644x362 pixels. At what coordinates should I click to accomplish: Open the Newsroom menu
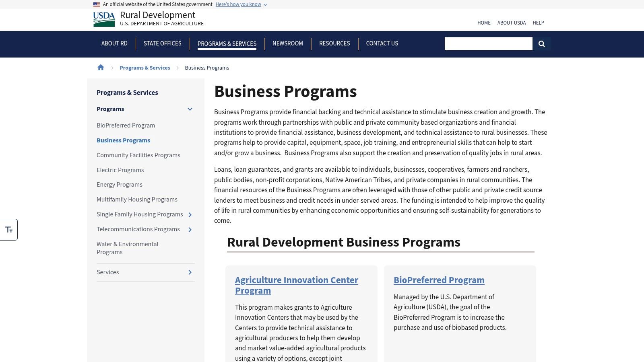(x=288, y=43)
